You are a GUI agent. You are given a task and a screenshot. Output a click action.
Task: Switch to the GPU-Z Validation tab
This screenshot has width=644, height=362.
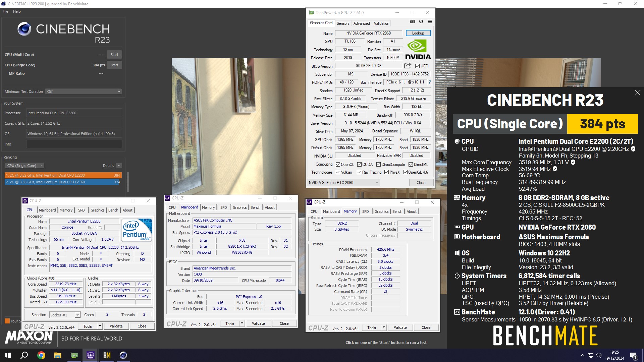pos(381,23)
